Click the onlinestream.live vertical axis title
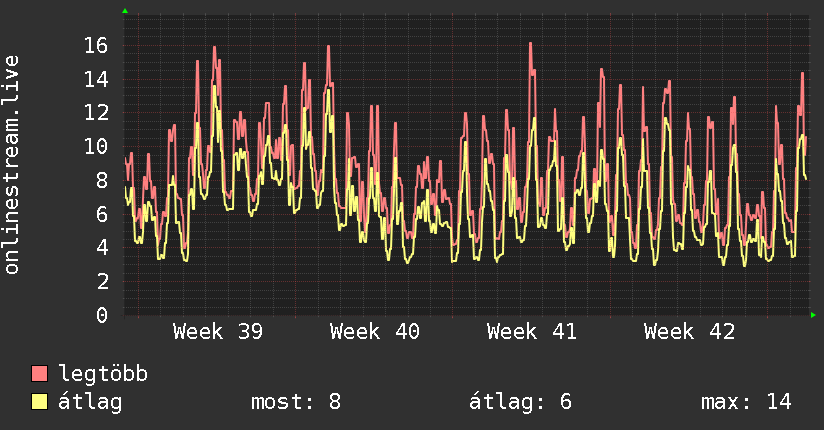This screenshot has height=430, width=824. 12,165
